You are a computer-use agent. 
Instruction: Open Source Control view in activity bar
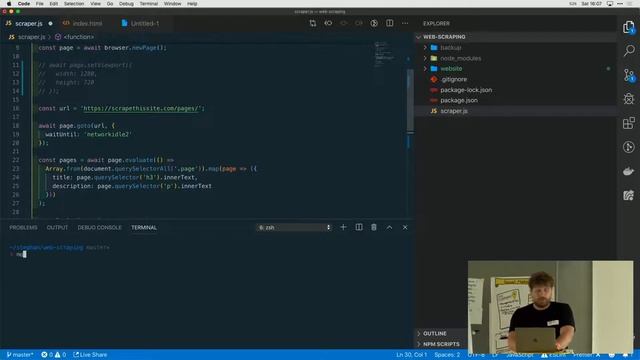[x=629, y=75]
